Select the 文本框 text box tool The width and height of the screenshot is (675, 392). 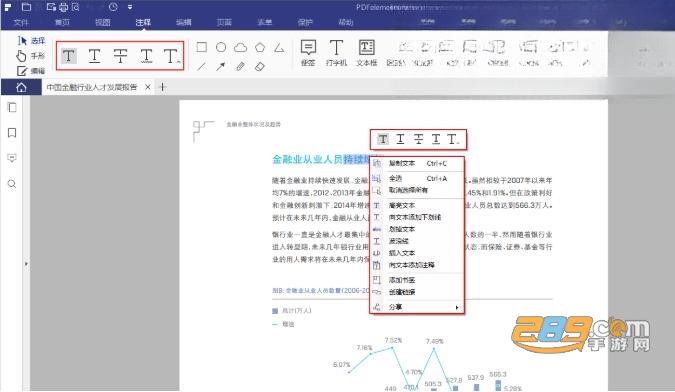366,53
